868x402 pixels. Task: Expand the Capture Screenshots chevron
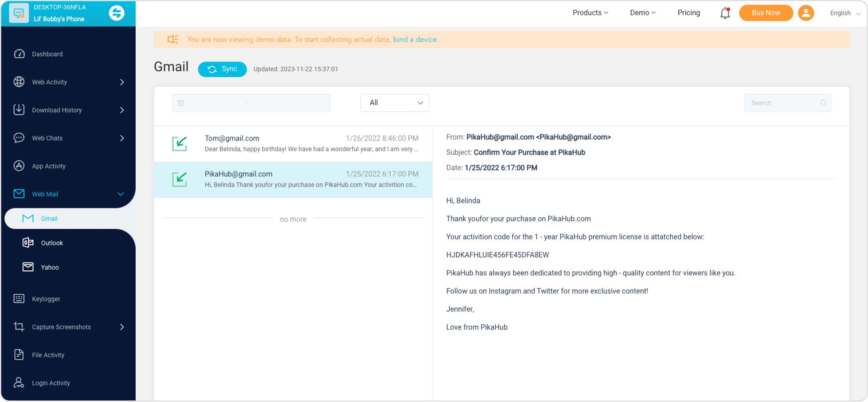pos(122,327)
